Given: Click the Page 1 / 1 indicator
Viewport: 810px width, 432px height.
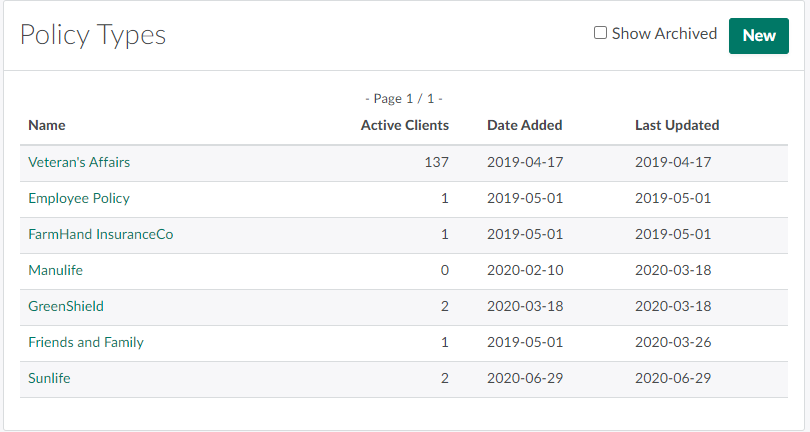Looking at the screenshot, I should [404, 99].
